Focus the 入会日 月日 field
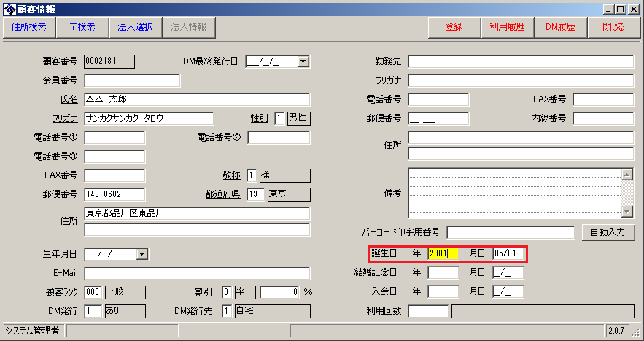Screen dimensions: 644x341 tap(508, 291)
